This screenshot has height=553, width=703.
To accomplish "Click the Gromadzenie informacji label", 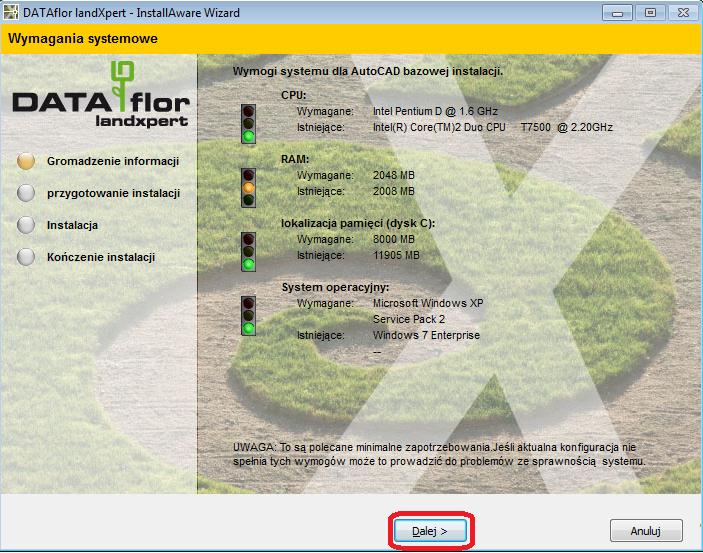I will pyautogui.click(x=113, y=161).
